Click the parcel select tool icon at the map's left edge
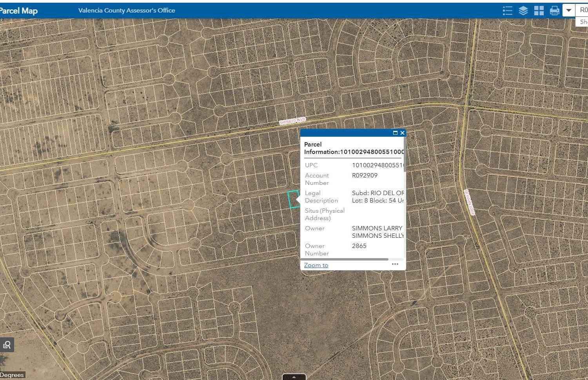The height and width of the screenshot is (380, 588). coord(7,345)
